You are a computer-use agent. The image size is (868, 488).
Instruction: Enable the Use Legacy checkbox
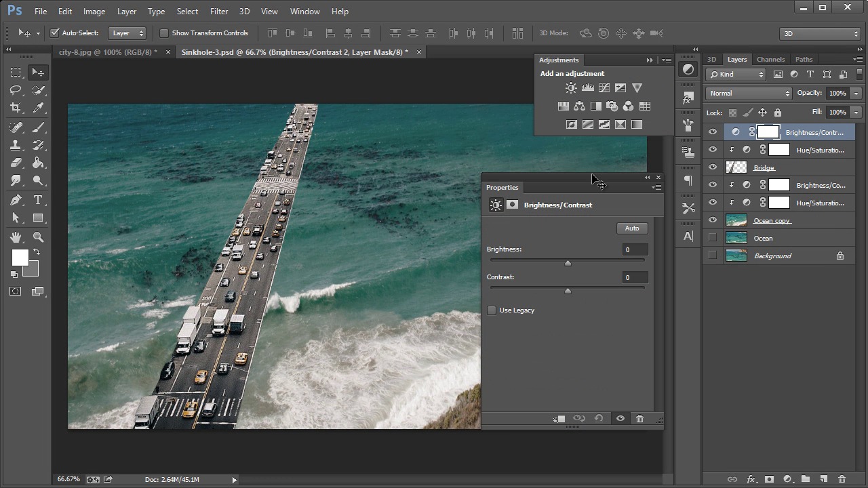[492, 310]
